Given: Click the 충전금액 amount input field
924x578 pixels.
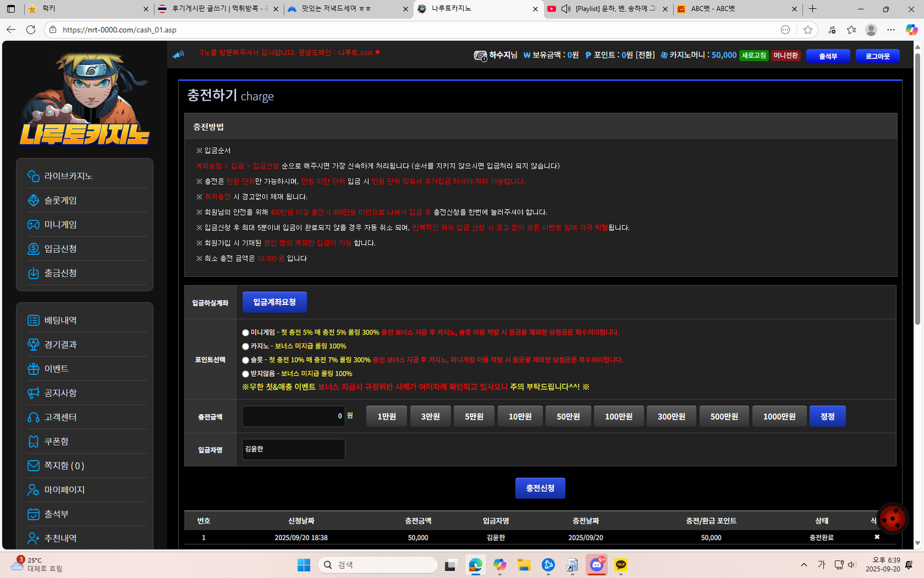Looking at the screenshot, I should pos(293,416).
